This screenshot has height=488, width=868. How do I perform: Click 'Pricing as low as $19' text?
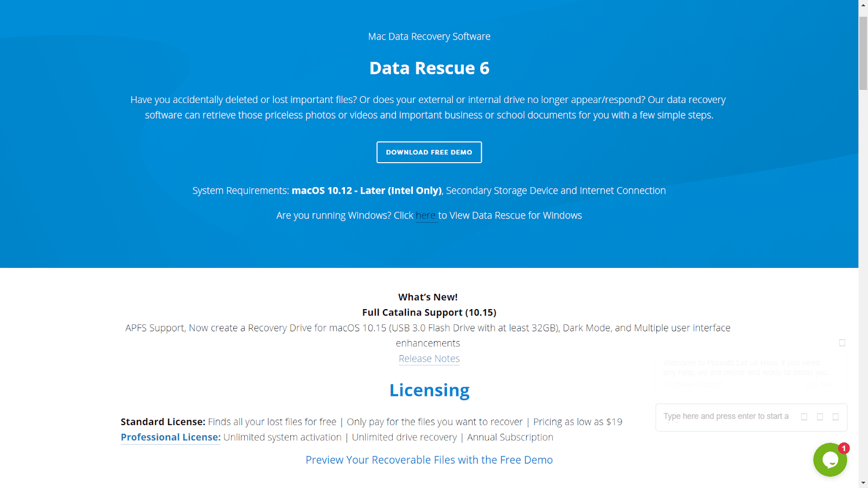point(578,422)
